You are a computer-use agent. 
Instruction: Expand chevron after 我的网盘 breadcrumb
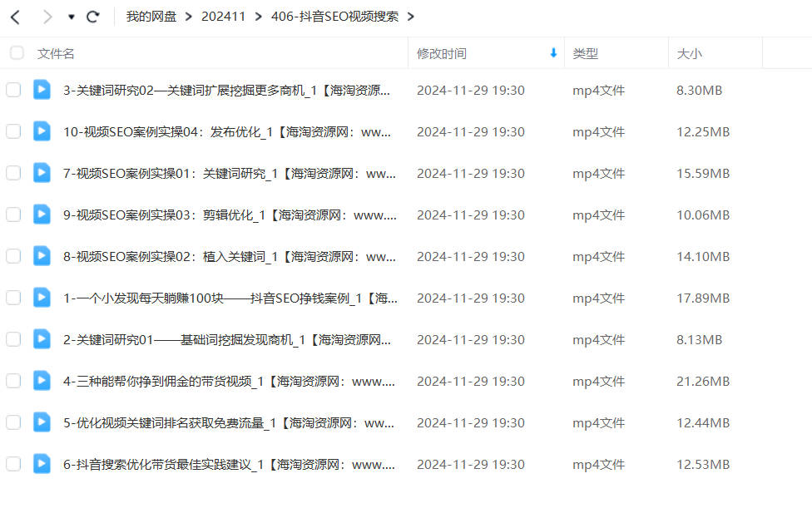[x=189, y=17]
